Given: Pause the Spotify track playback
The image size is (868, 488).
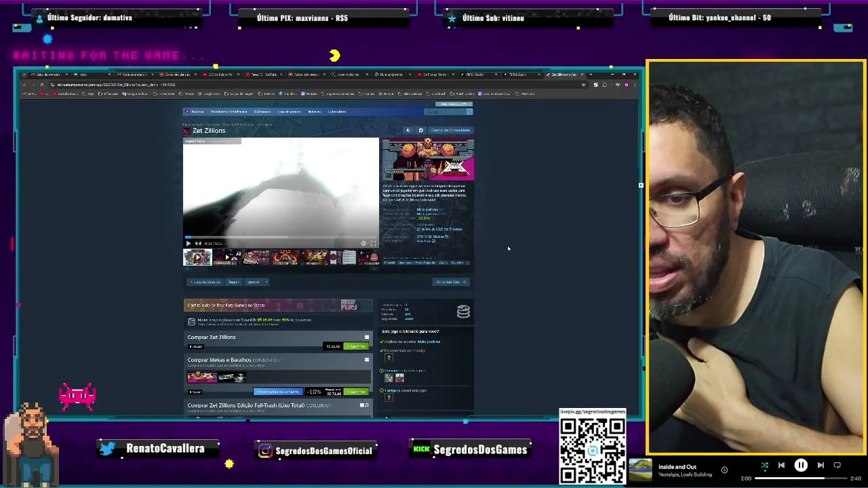Looking at the screenshot, I should [801, 466].
